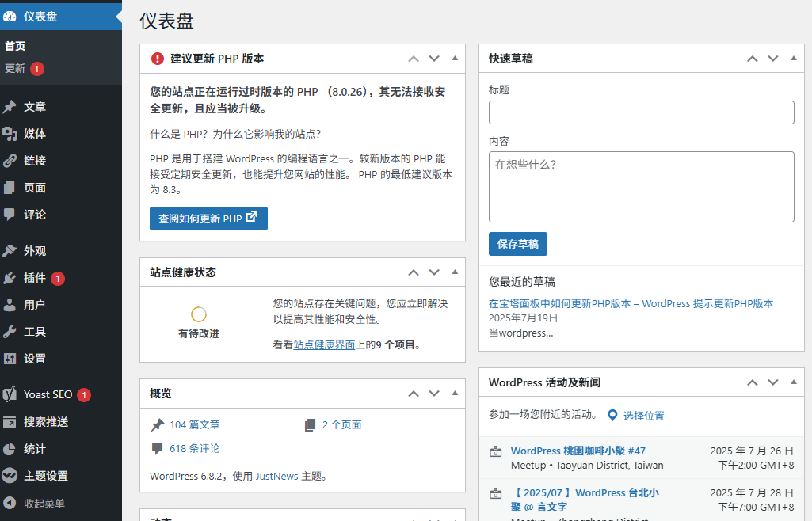This screenshot has height=521, width=812.
Task: Collapse the 站点健康状态 panel
Action: (x=455, y=272)
